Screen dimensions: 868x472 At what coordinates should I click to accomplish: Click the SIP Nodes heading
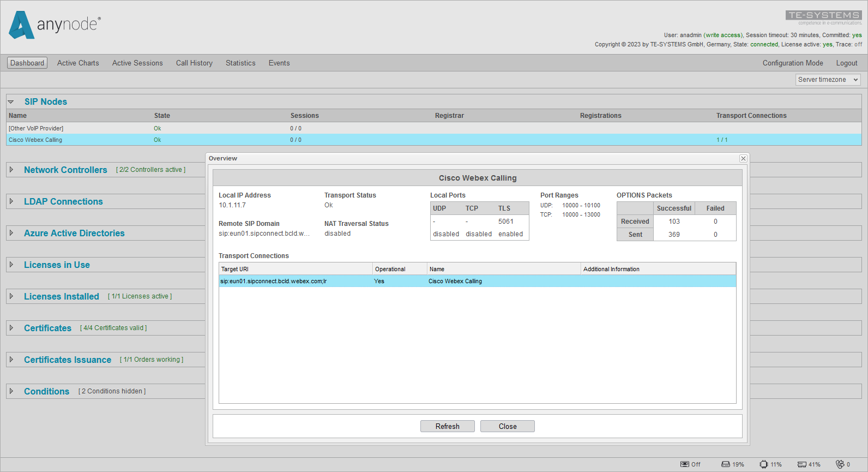[x=46, y=102]
